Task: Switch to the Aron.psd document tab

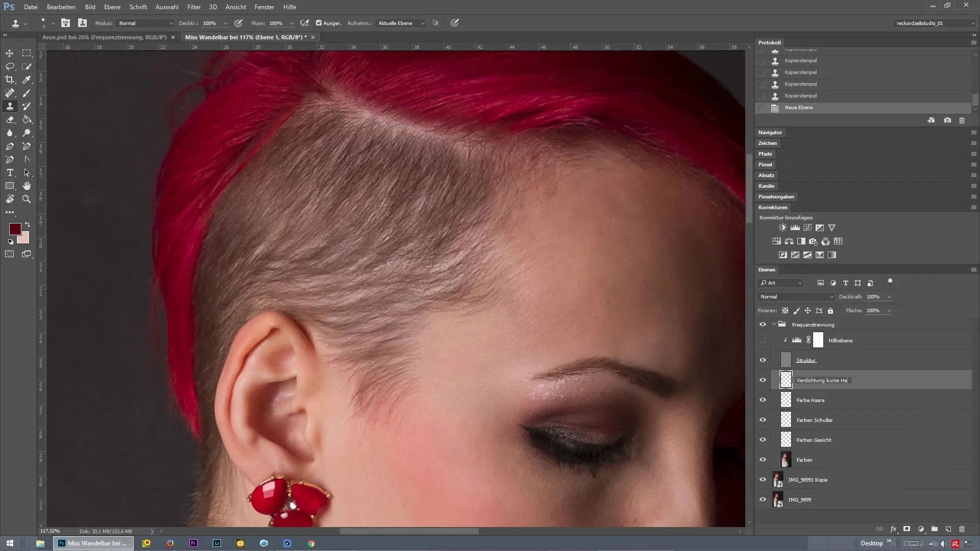Action: (105, 37)
